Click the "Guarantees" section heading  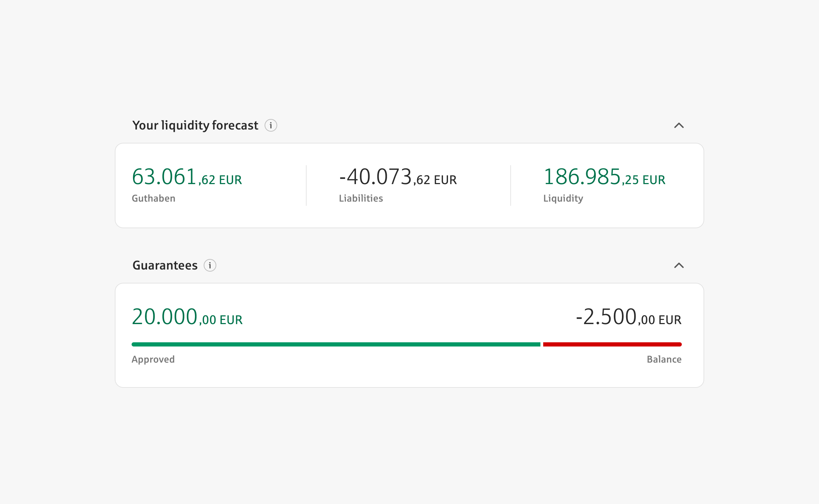coord(165,265)
